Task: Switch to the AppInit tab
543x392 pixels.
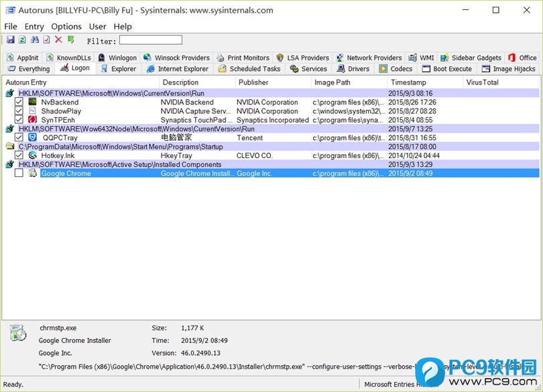Action: pyautogui.click(x=23, y=58)
